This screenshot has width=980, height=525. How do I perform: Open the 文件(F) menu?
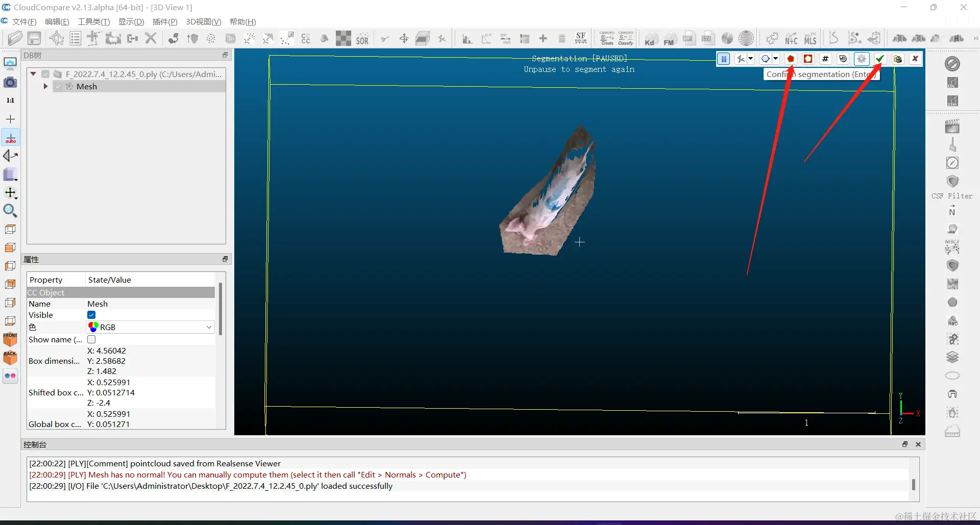click(x=24, y=22)
